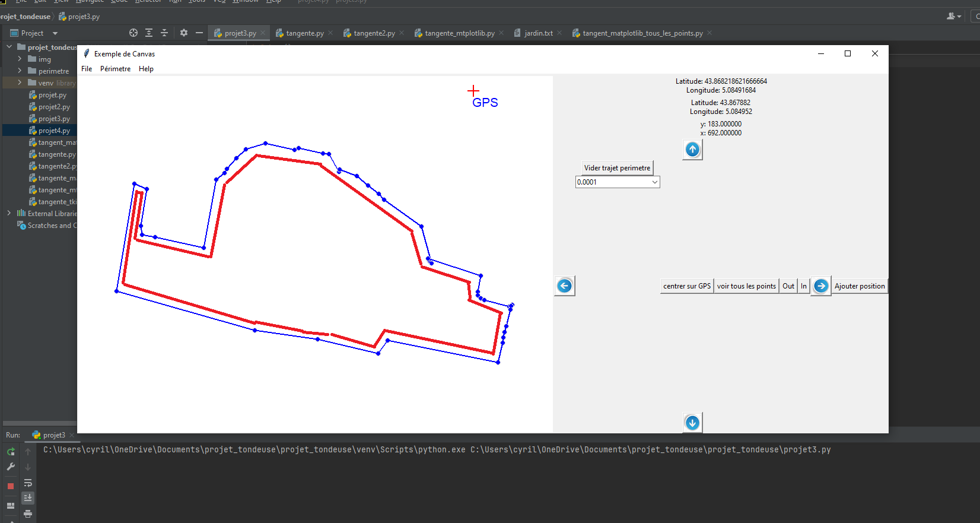Click the Collapse All icon in Project panel
980x523 pixels.
pos(164,33)
